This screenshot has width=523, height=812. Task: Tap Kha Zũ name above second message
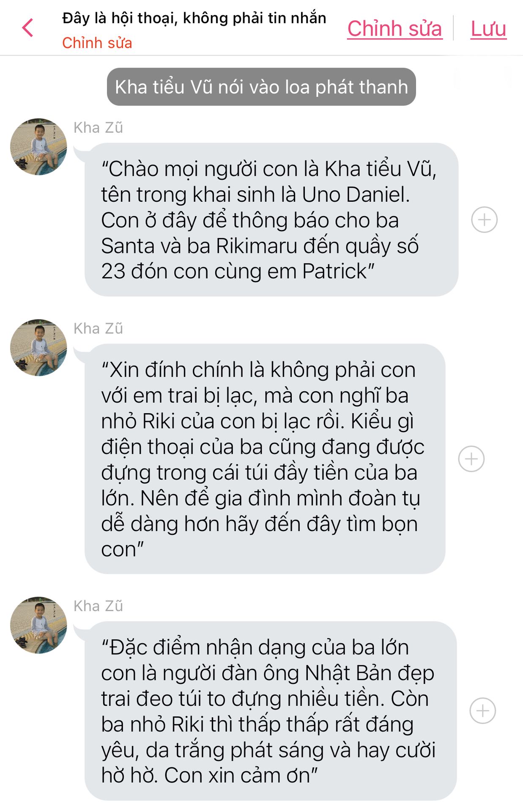tap(98, 328)
